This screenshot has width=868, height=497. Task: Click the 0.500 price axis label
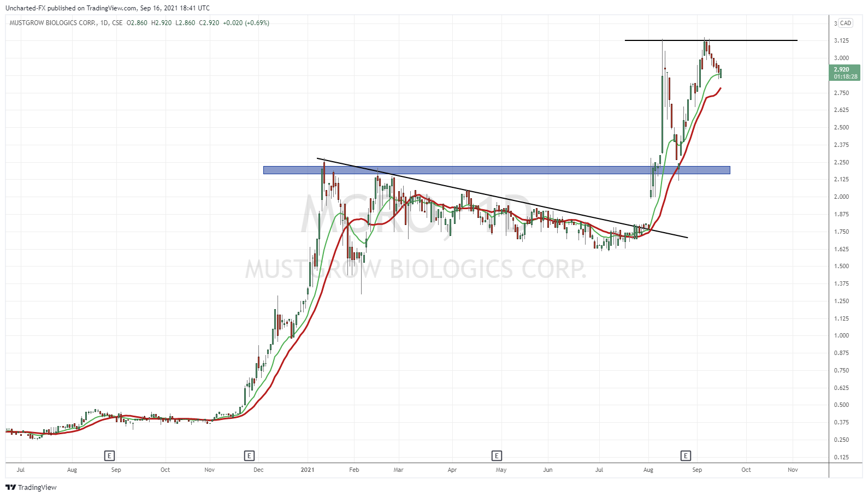tap(841, 405)
